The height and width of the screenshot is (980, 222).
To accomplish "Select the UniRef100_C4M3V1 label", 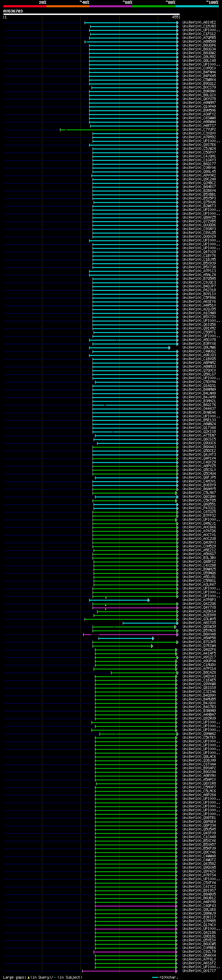I will (x=199, y=481).
